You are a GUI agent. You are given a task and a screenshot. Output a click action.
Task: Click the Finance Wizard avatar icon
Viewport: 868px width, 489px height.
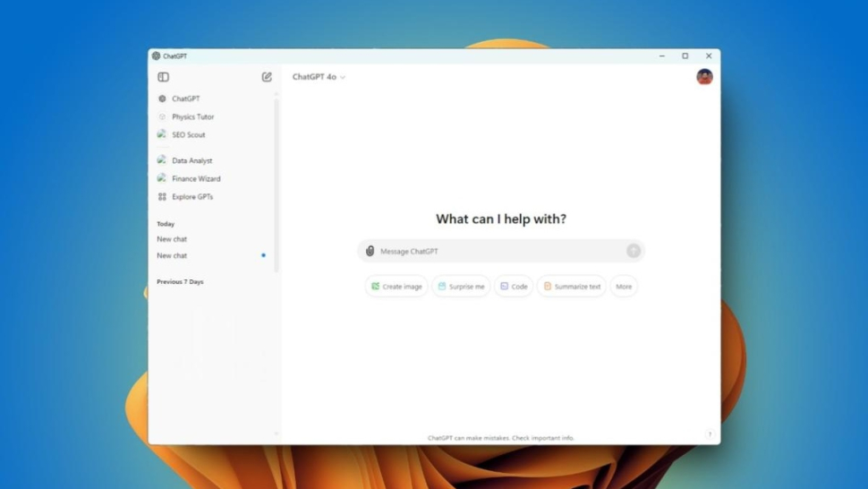(x=162, y=177)
